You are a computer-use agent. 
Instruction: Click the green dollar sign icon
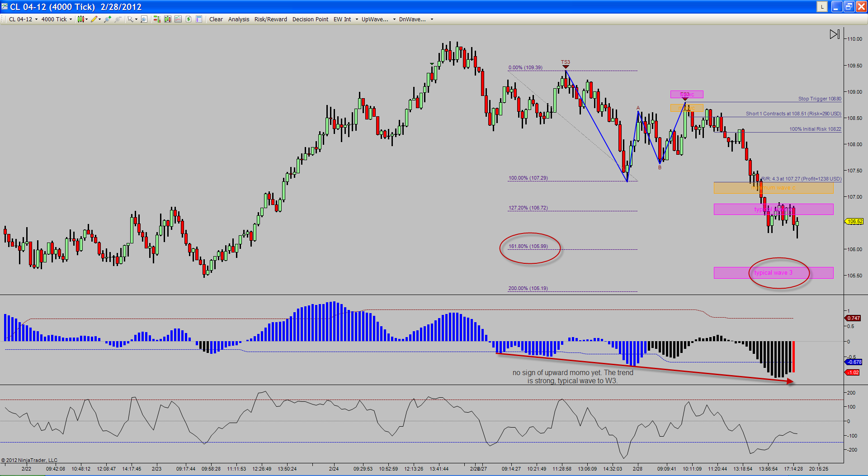[189, 19]
